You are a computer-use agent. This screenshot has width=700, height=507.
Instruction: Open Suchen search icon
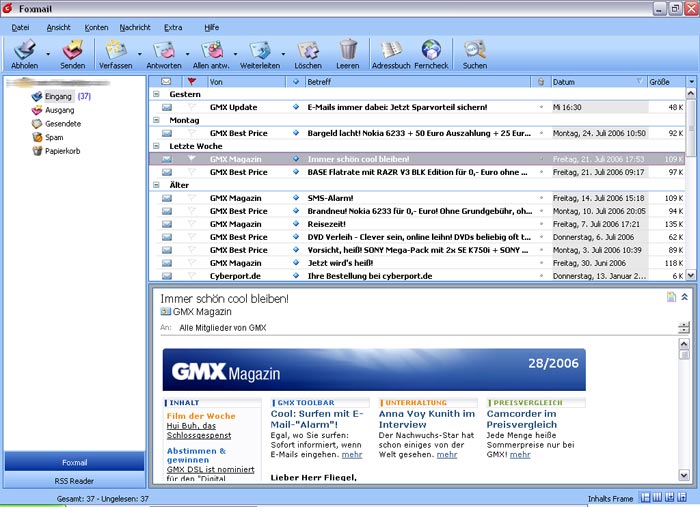475,50
